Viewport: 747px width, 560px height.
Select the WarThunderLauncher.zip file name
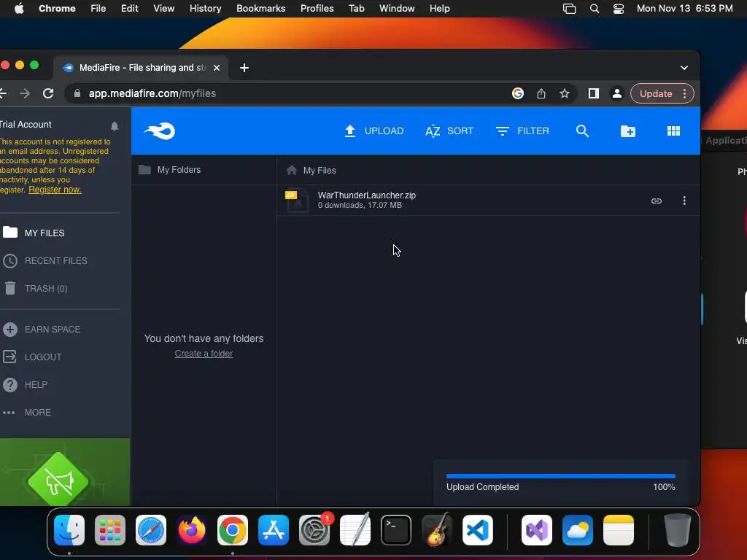click(366, 195)
